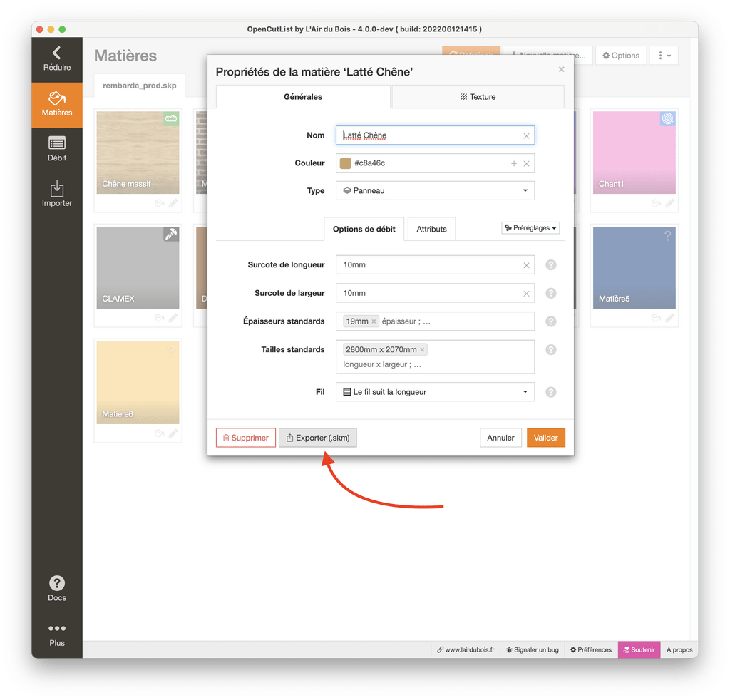Select the CLAMEX material thumbnail
Image resolution: width=730 pixels, height=700 pixels.
click(x=138, y=267)
